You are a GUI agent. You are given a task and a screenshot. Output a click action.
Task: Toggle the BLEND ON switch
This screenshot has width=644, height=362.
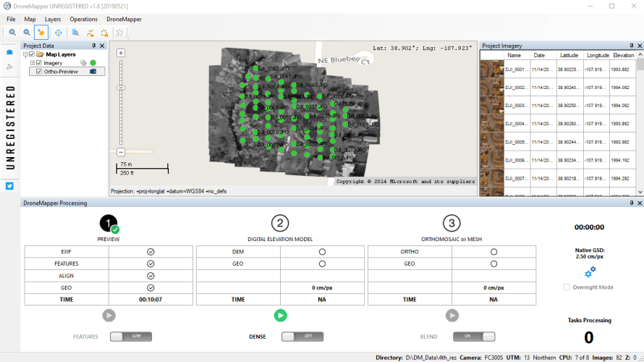[474, 337]
